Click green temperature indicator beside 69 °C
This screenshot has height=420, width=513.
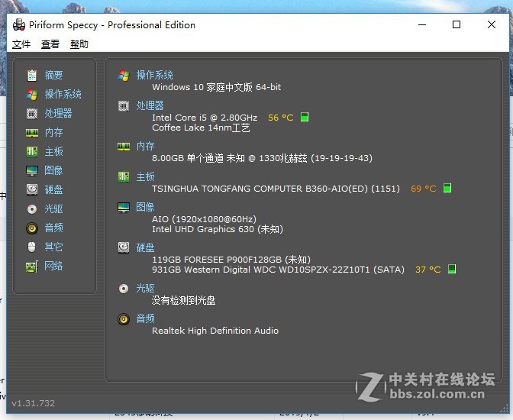pyautogui.click(x=447, y=188)
